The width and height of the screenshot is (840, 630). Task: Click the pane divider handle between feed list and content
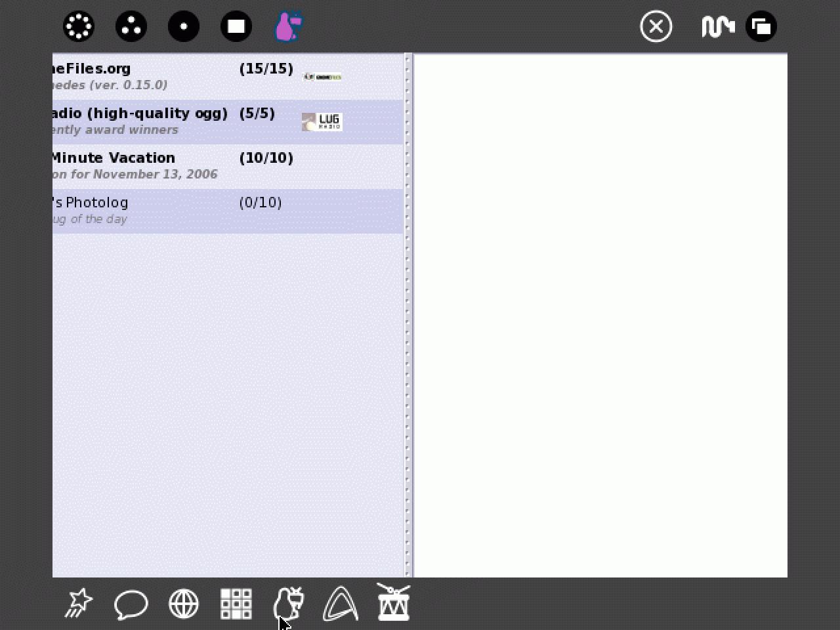[x=408, y=315]
